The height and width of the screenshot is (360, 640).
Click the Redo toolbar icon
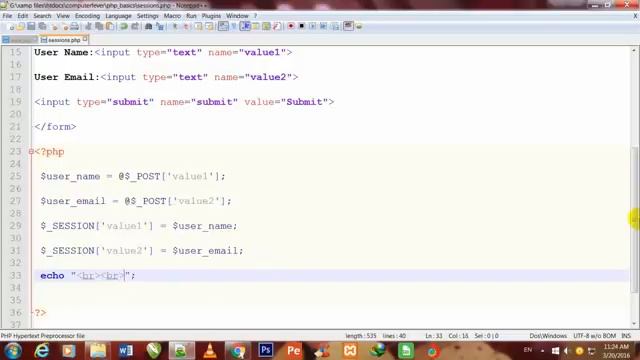point(135,27)
